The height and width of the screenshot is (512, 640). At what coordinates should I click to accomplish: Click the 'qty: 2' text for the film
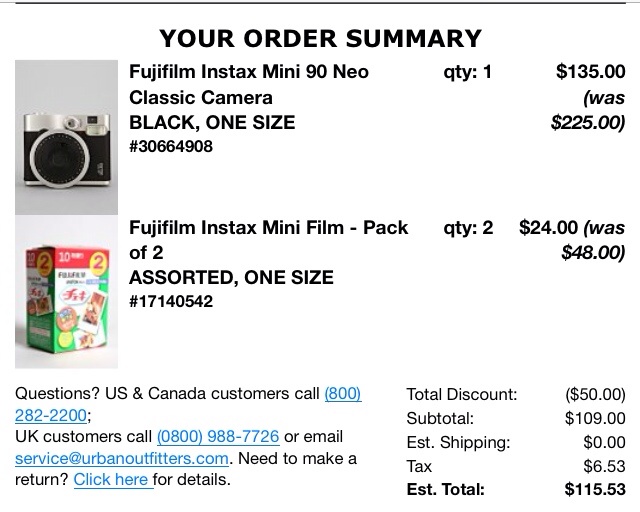(x=468, y=228)
